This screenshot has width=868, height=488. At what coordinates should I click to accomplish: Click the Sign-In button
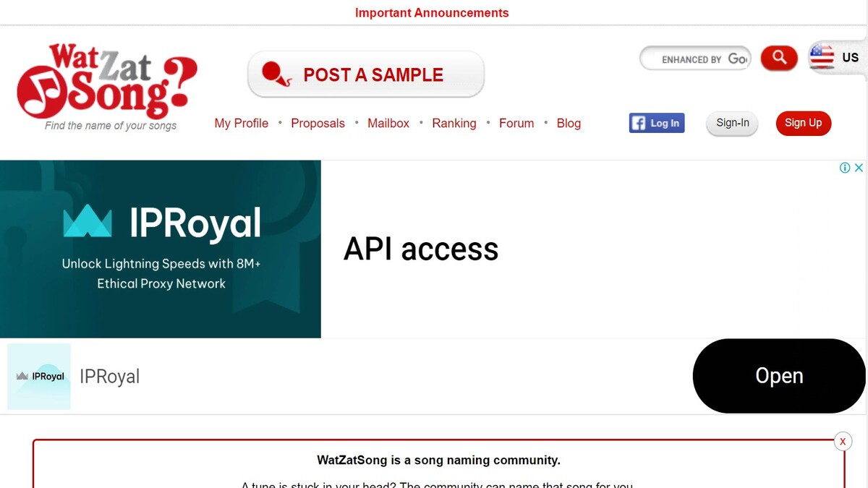click(x=733, y=124)
